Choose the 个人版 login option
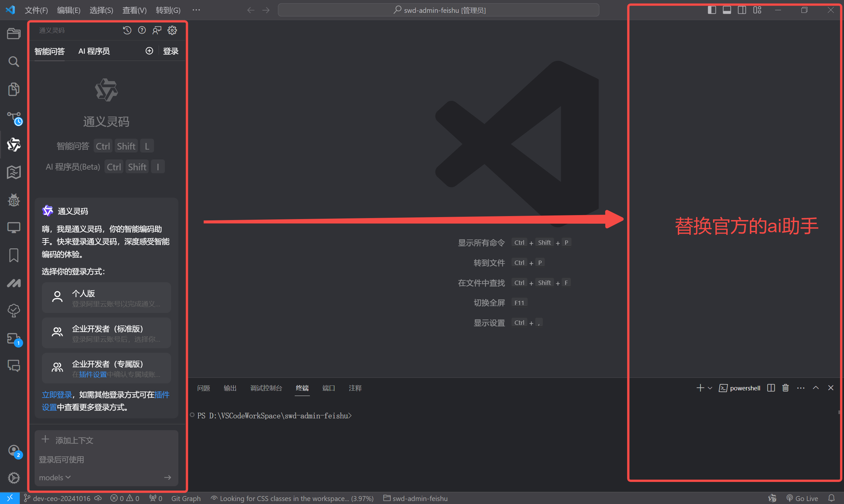Screen dimensions: 844x504 [x=106, y=297]
